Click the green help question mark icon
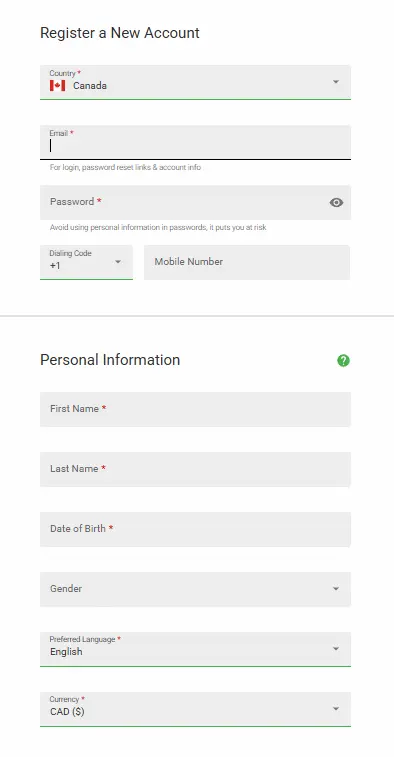This screenshot has height=757, width=394. (343, 360)
